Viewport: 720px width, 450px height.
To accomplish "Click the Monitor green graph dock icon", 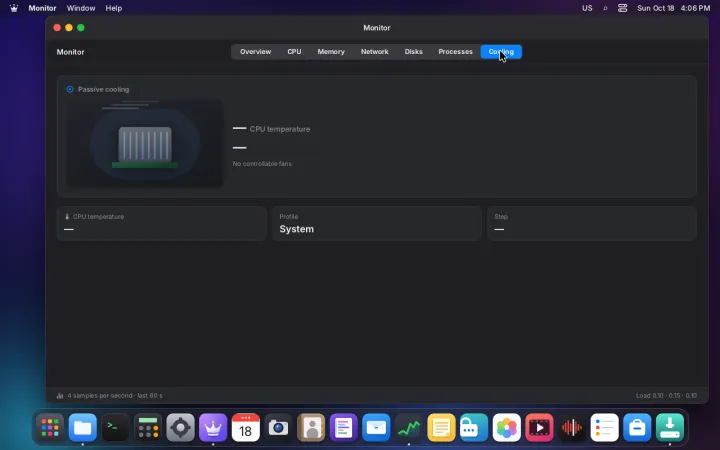I will point(409,428).
